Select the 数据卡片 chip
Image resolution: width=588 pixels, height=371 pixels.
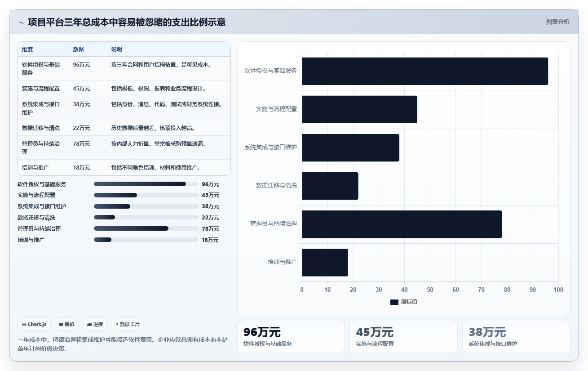(x=128, y=324)
